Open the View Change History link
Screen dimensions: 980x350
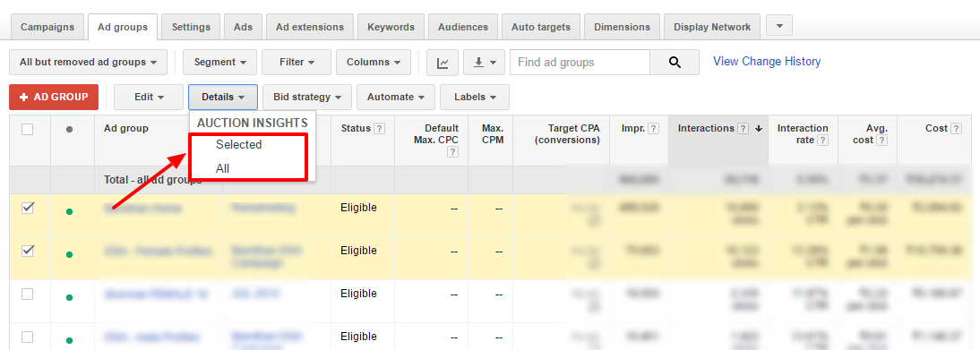click(x=767, y=61)
